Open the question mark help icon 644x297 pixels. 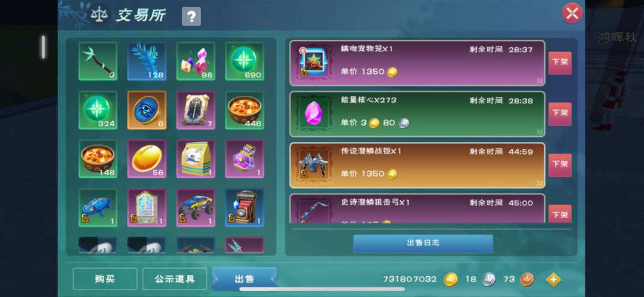[191, 16]
